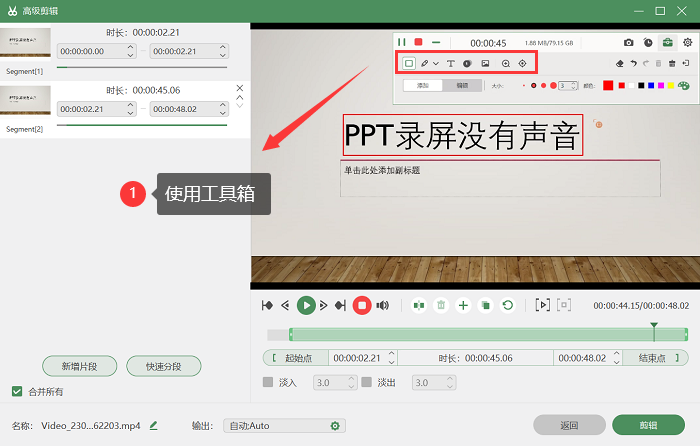Play the video preview
Viewport: 700px width, 446px height.
click(306, 305)
